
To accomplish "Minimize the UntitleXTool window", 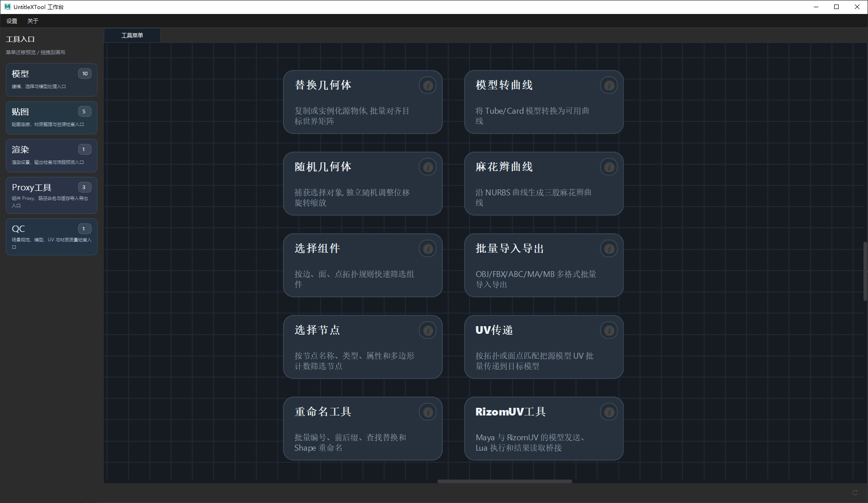I will click(x=816, y=7).
